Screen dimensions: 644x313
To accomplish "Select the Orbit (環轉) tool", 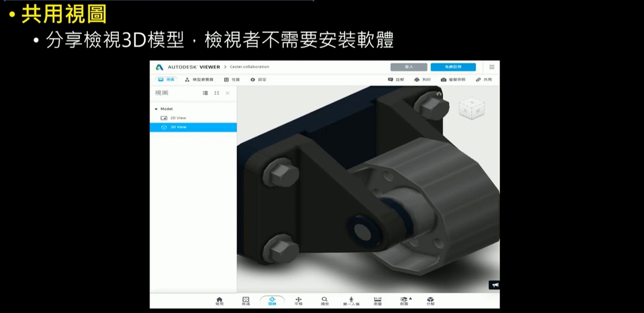I will (x=272, y=300).
